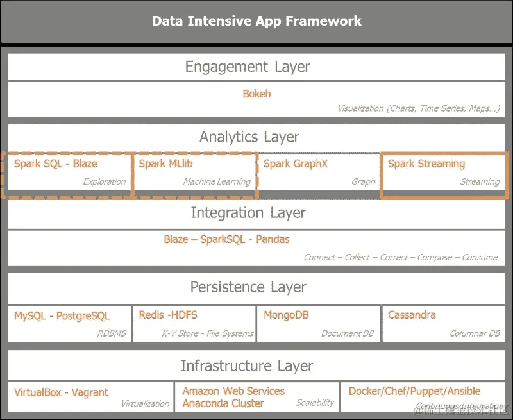Click the Exploration caption
Viewport: 513px width, 420px height.
105,181
